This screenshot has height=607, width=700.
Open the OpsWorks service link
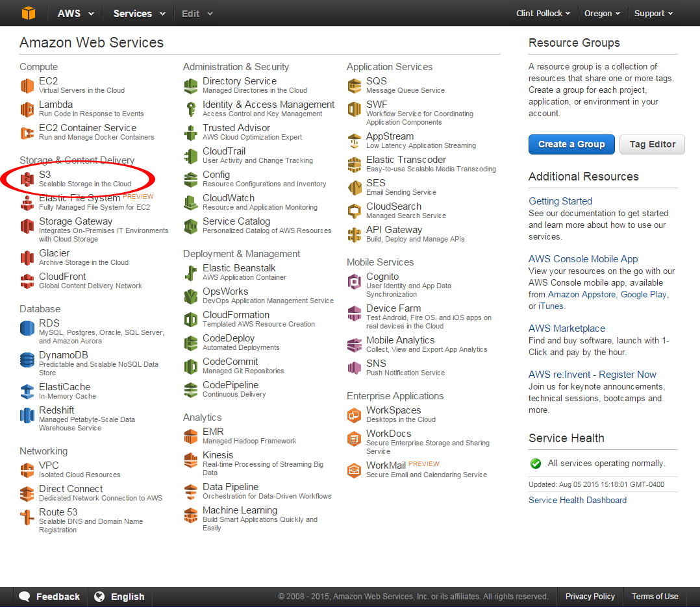point(225,291)
